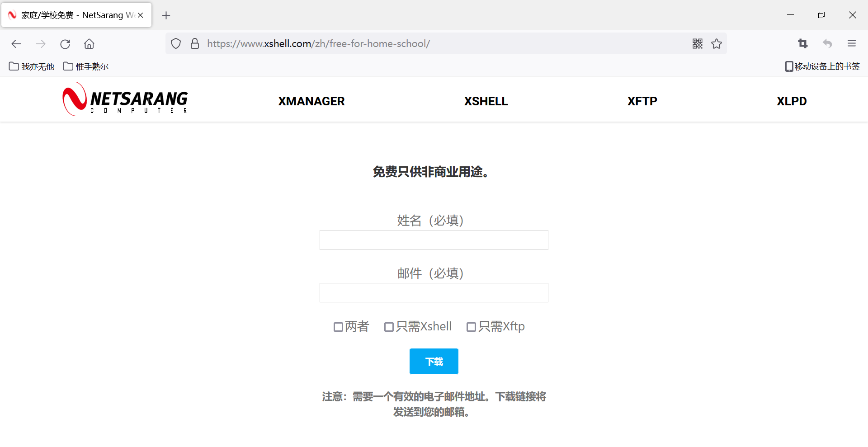Open 移动设备上的书签 mobile bookmarks

click(x=822, y=66)
